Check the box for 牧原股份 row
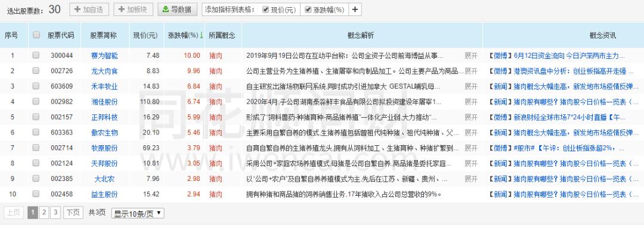The image size is (644, 225). click(36, 148)
